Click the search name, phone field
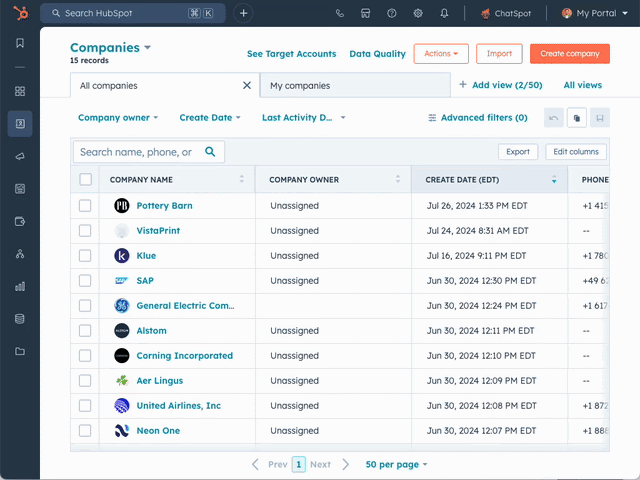 point(138,152)
